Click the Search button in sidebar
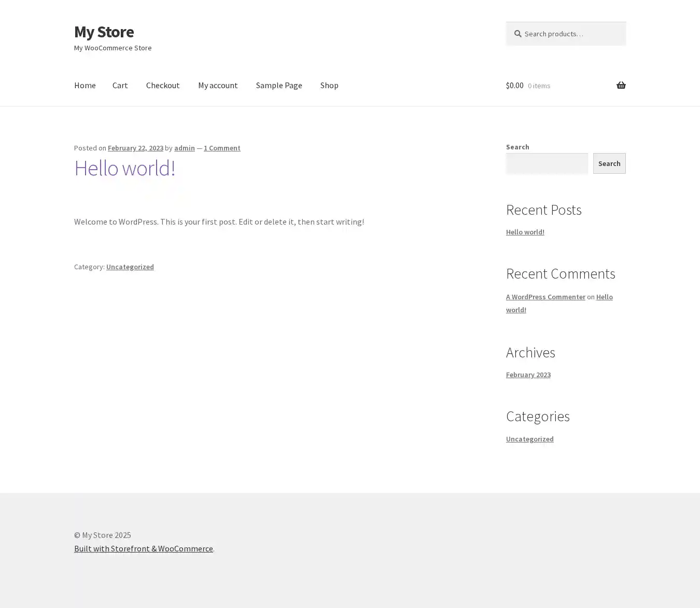This screenshot has height=608, width=700. pyautogui.click(x=609, y=163)
